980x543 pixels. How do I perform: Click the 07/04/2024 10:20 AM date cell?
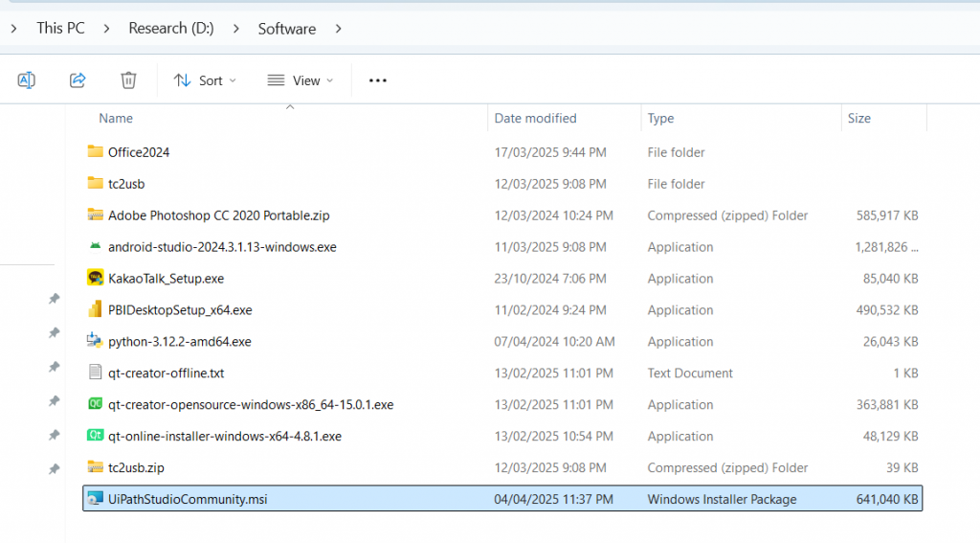[x=554, y=342]
